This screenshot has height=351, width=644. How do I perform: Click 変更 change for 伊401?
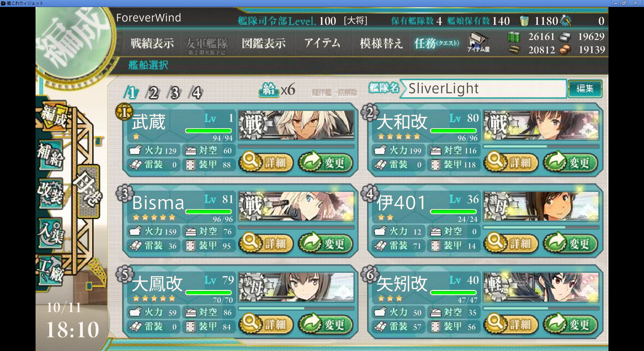coord(570,243)
